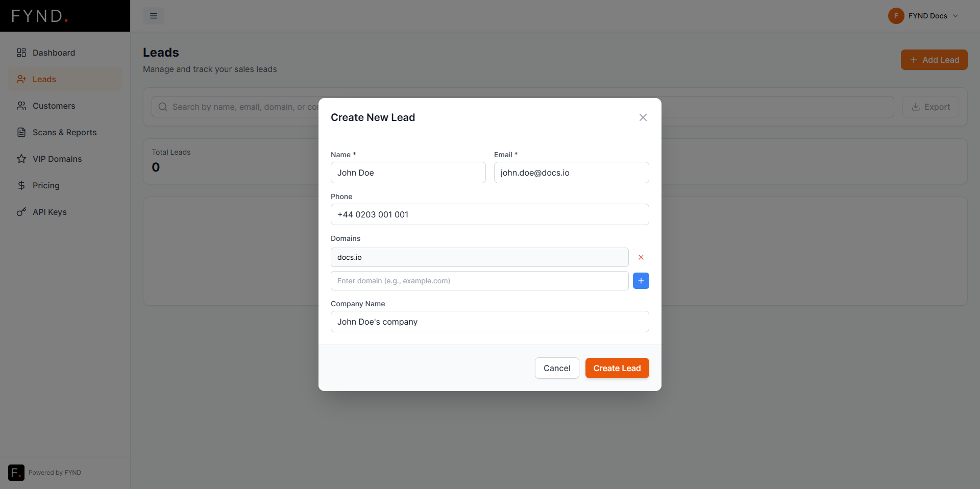Click the API Keys key icon

(x=21, y=212)
